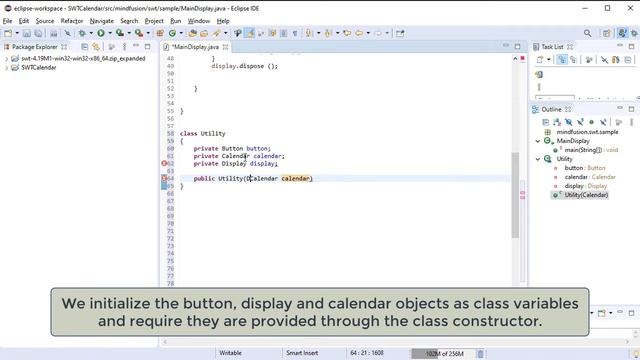Image resolution: width=640 pixels, height=360 pixels.
Task: Click the Open Type icon in toolbar
Action: coord(193,33)
